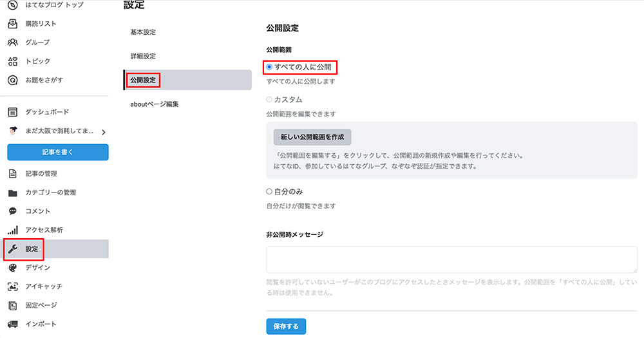Select the すべての人に公開 radio button

tap(269, 67)
